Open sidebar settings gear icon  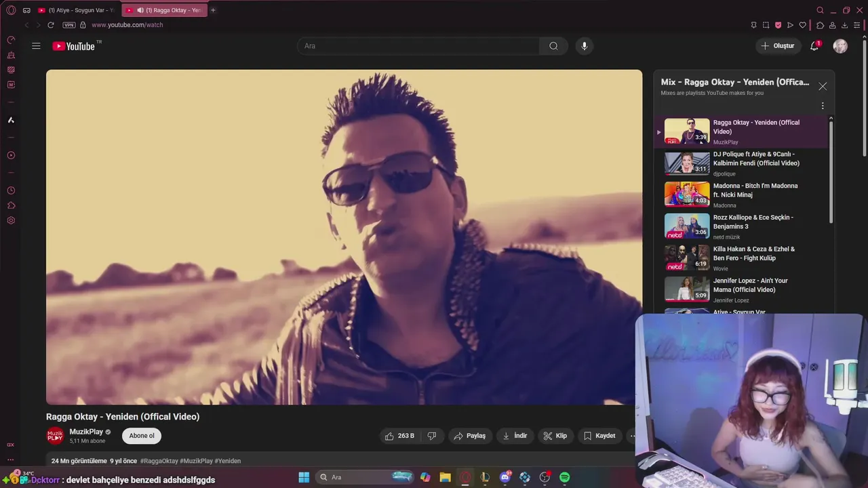point(11,220)
